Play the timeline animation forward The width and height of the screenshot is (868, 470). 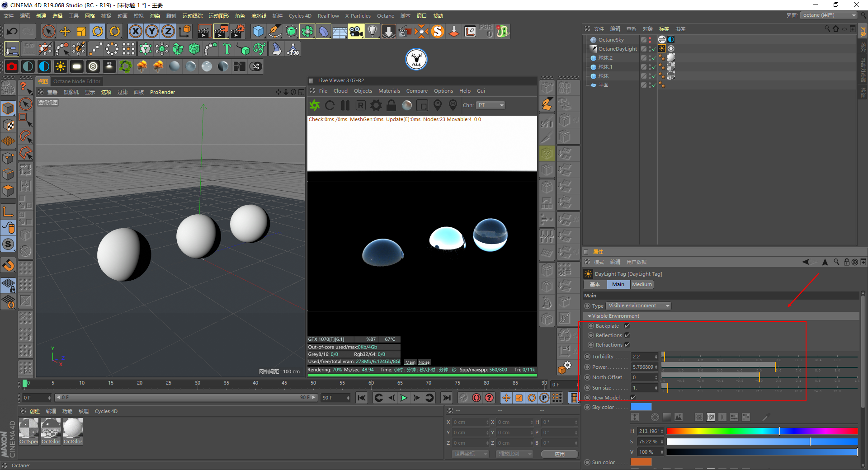(404, 398)
